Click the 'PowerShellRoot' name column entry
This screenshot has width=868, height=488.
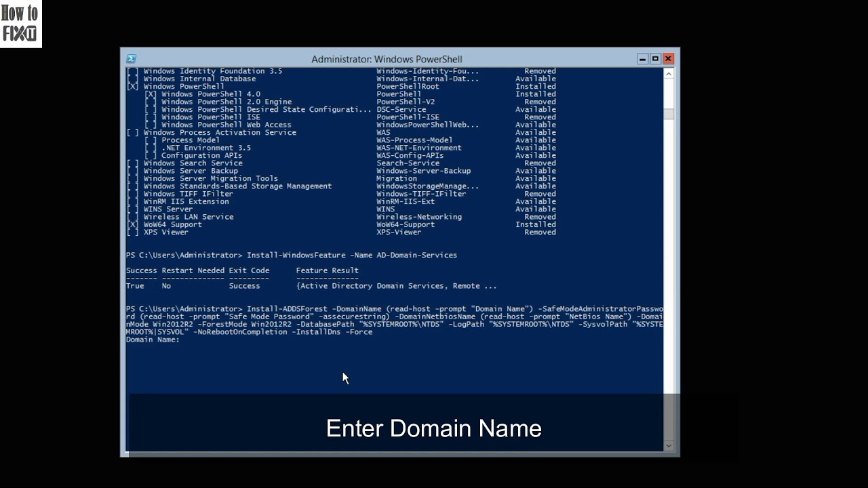tap(408, 87)
